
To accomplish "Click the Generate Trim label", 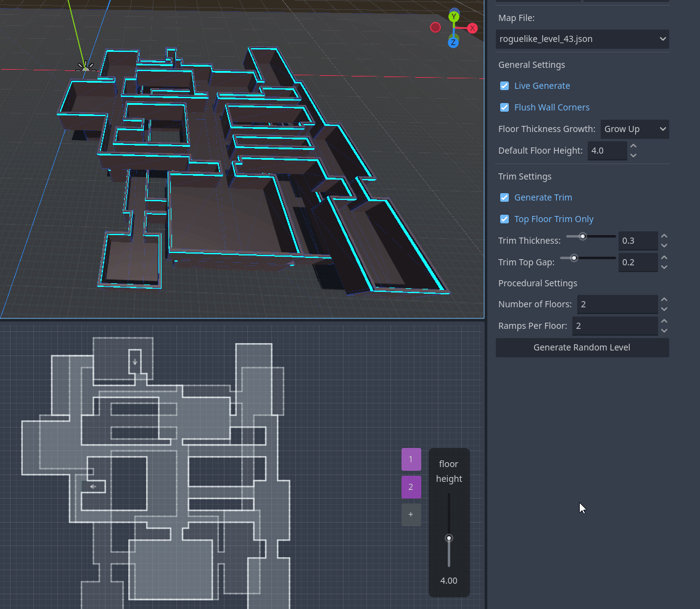I will coord(543,197).
